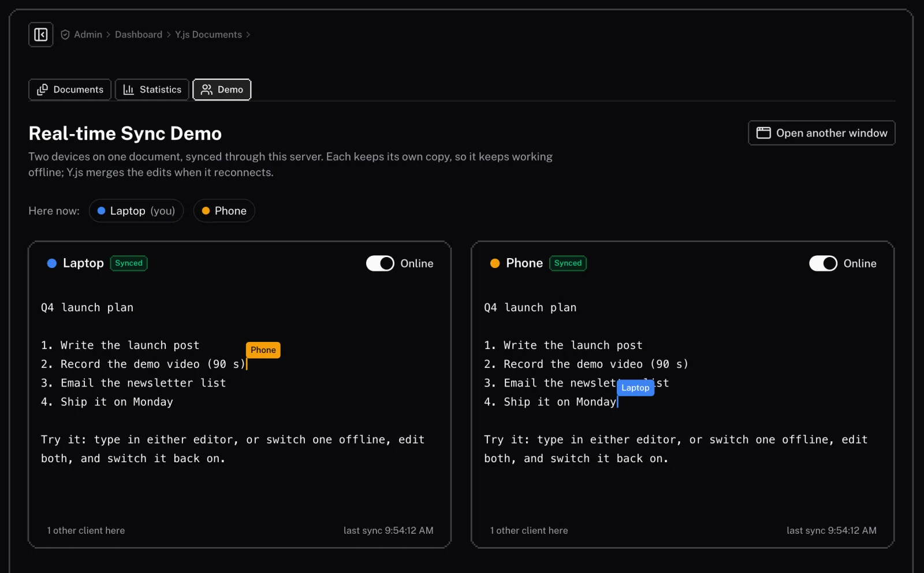The width and height of the screenshot is (924, 573).
Task: Click the Admin breadcrumb link
Action: [88, 35]
